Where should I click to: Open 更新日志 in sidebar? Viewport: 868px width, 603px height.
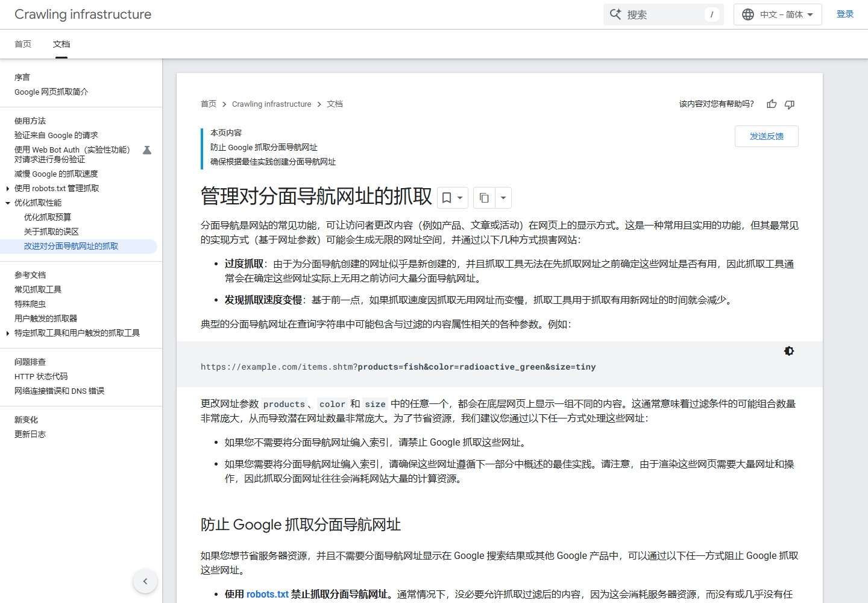click(30, 435)
